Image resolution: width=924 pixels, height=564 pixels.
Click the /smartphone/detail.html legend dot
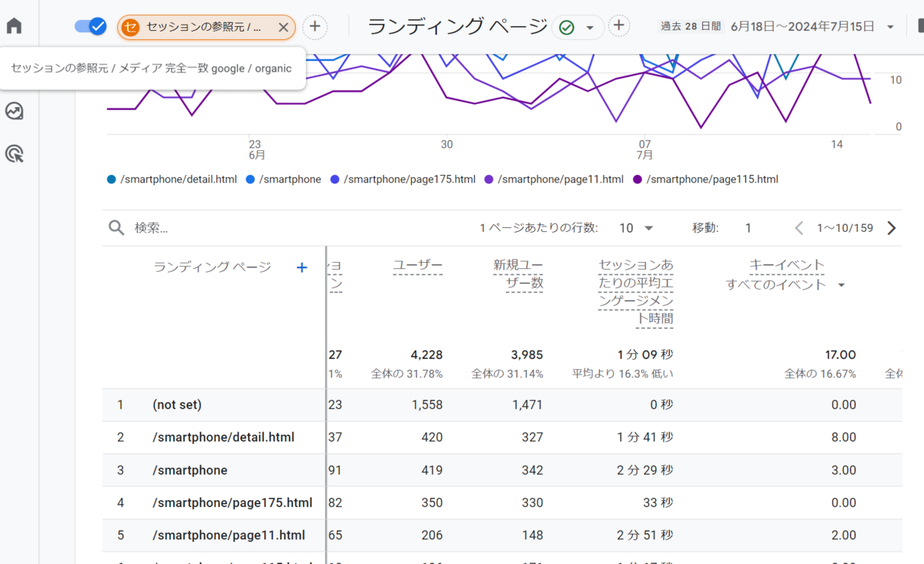click(112, 180)
